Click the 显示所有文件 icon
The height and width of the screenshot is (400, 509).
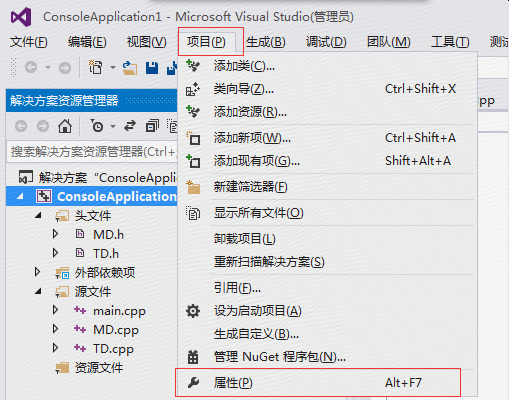[x=193, y=213]
